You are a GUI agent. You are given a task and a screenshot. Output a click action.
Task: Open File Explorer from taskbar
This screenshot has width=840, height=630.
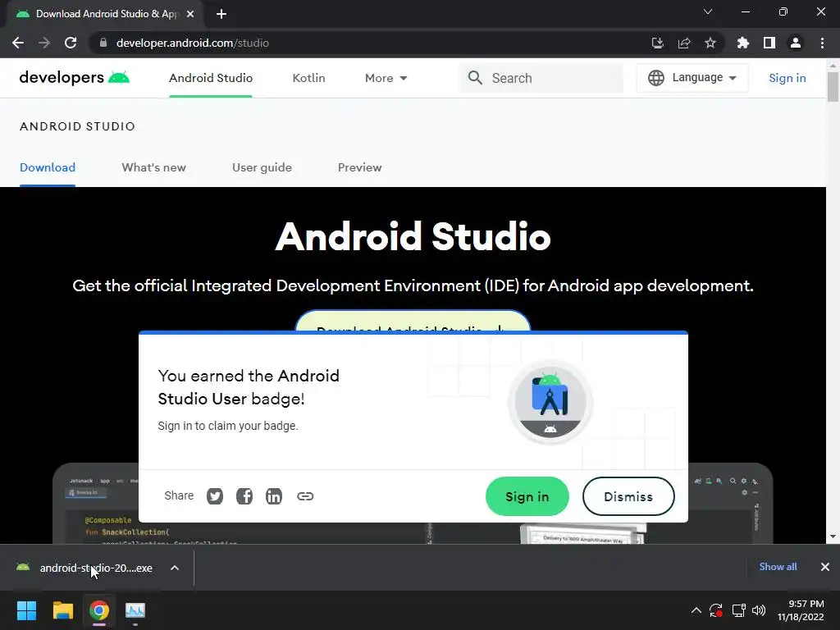tap(62, 610)
